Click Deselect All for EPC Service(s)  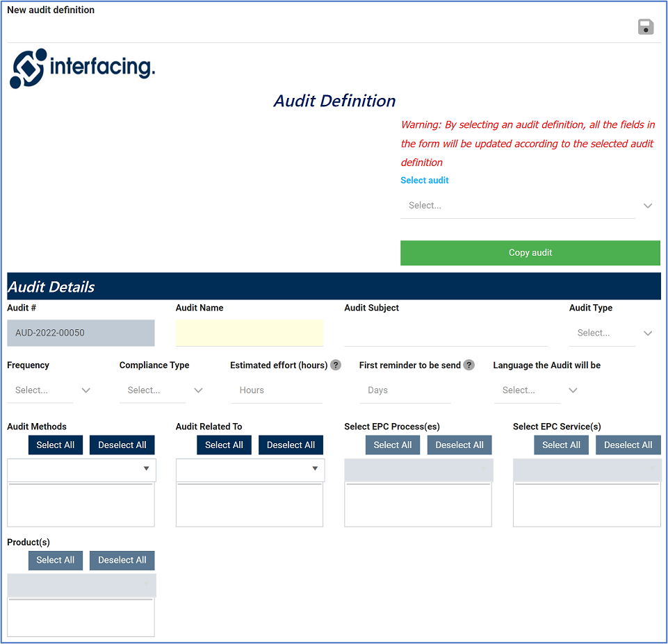coord(628,445)
